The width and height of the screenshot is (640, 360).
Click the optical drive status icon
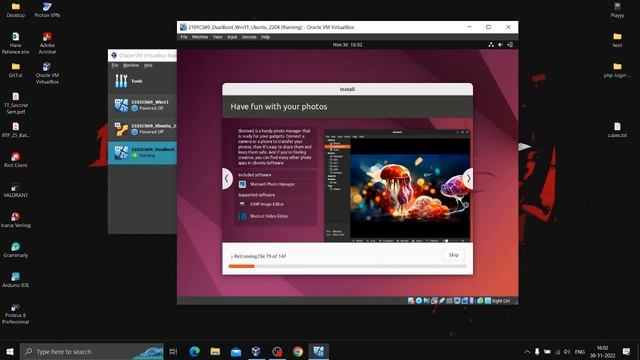point(419,301)
